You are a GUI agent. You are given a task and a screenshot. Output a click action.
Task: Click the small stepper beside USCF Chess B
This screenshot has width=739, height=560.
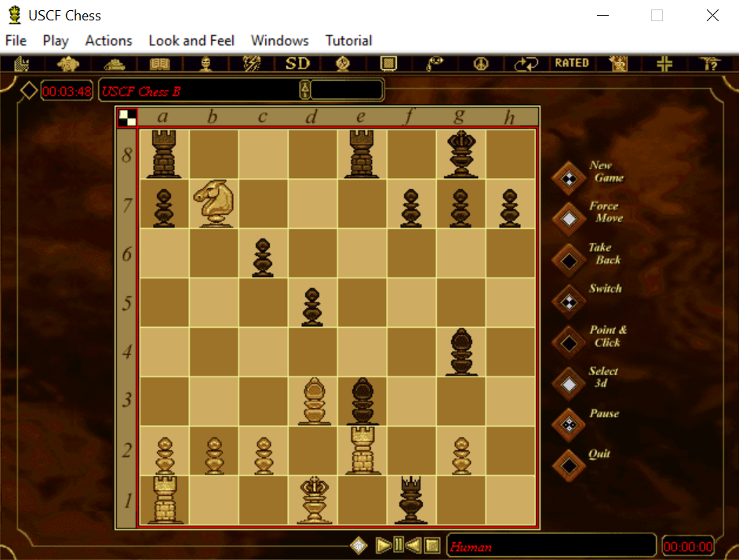click(305, 89)
